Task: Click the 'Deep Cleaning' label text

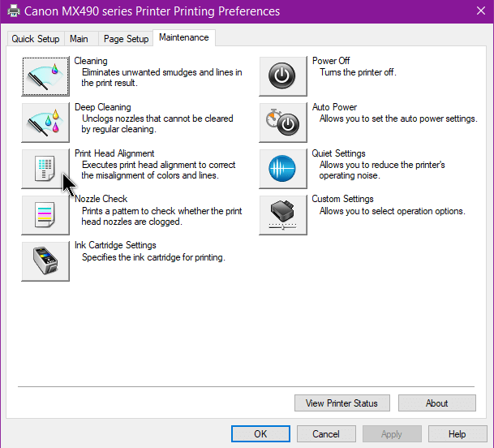Action: [x=103, y=107]
